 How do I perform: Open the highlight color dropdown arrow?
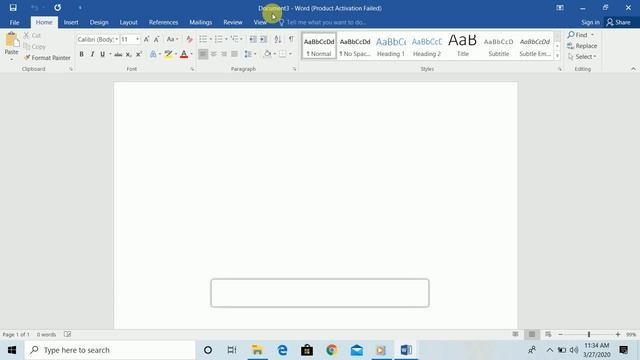(x=176, y=54)
